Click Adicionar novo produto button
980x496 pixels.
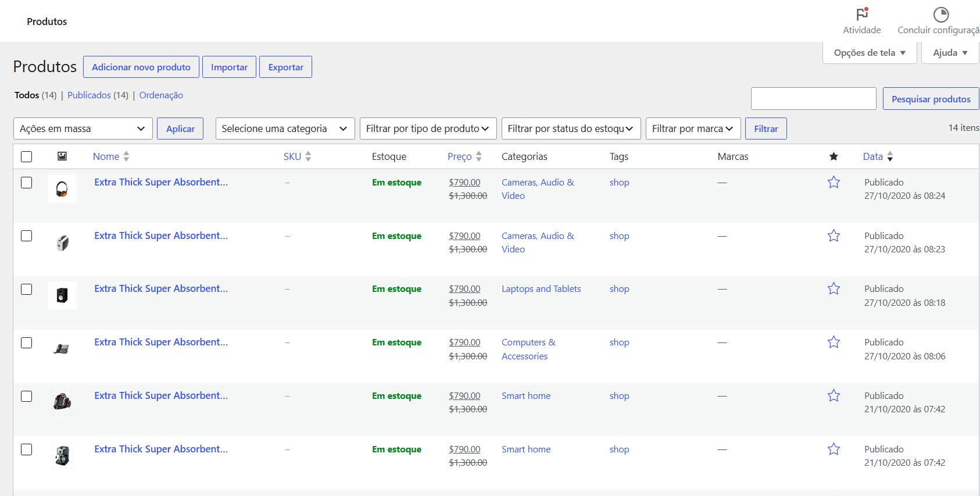pyautogui.click(x=141, y=67)
